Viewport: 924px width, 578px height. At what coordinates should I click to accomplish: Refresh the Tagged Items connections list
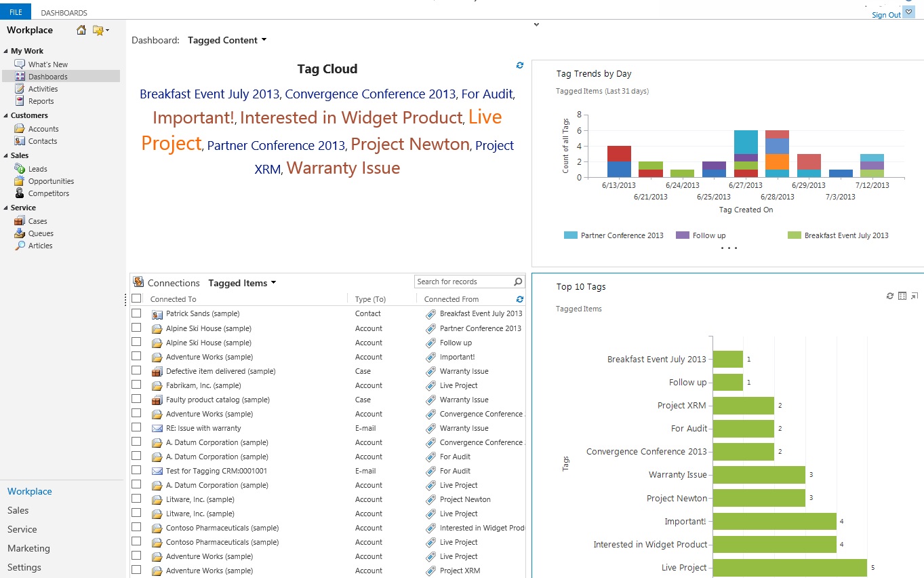pos(520,299)
